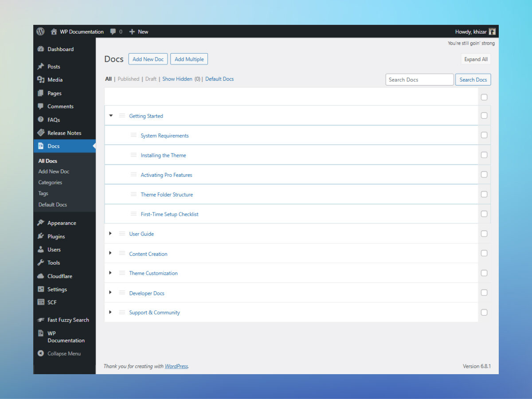Click the plus icon next to New

pyautogui.click(x=132, y=32)
